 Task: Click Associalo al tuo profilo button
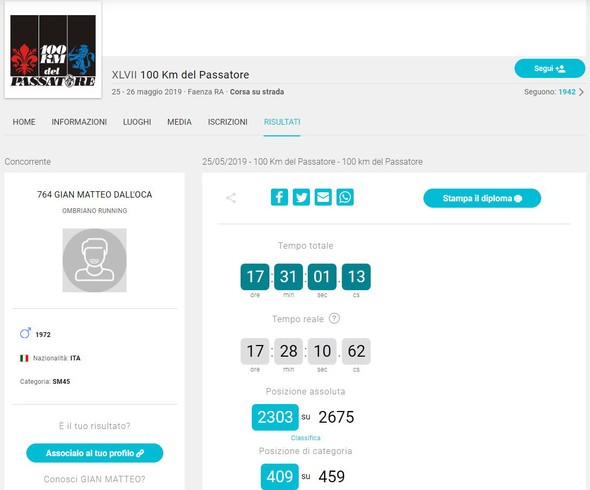(94, 453)
